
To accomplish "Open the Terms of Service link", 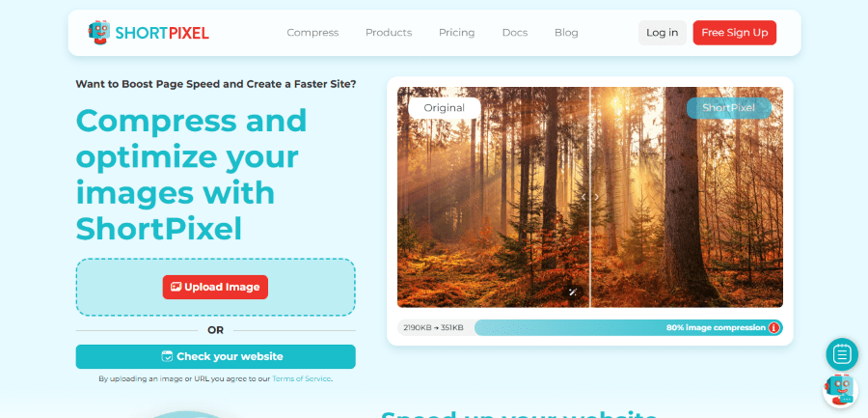I will click(x=301, y=379).
